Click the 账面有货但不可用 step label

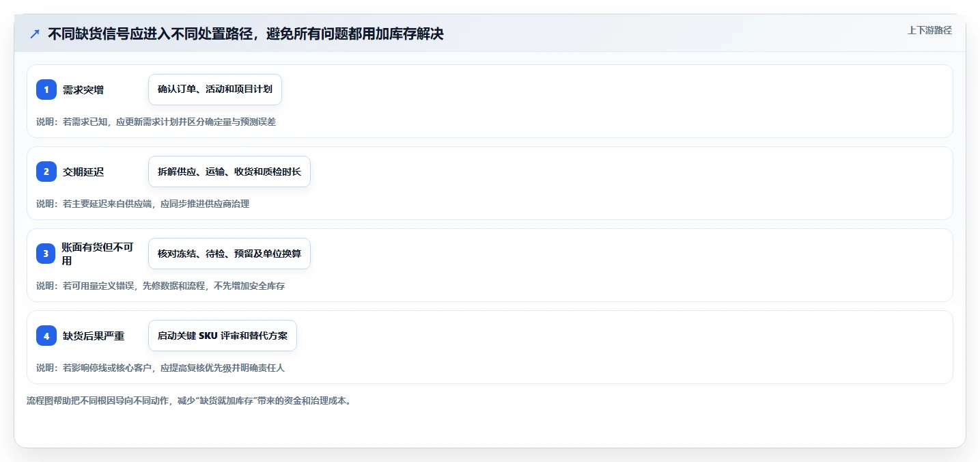click(x=98, y=254)
